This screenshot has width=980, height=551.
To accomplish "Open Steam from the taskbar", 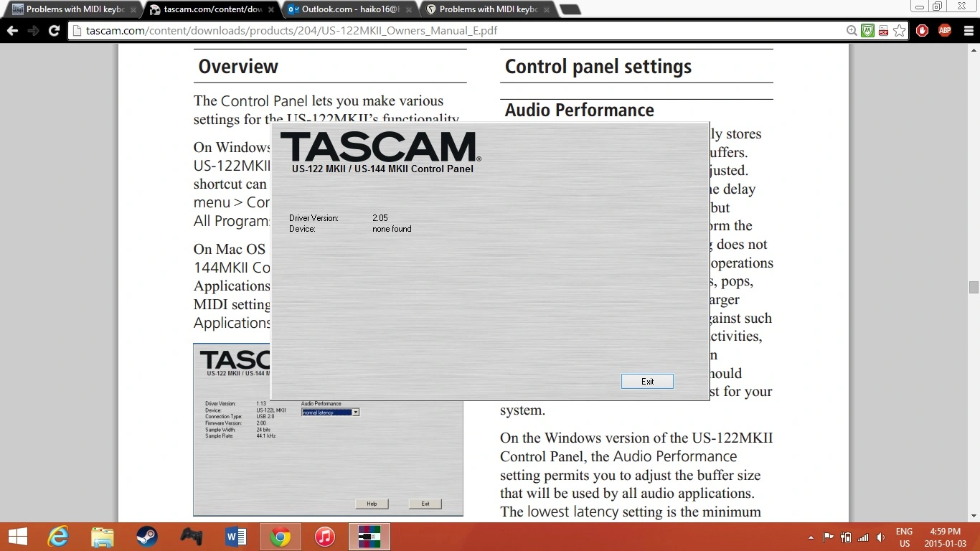I will [147, 537].
